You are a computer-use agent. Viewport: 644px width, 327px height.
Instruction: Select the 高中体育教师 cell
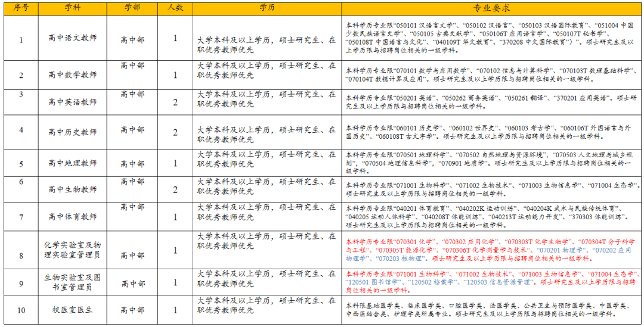point(72,217)
